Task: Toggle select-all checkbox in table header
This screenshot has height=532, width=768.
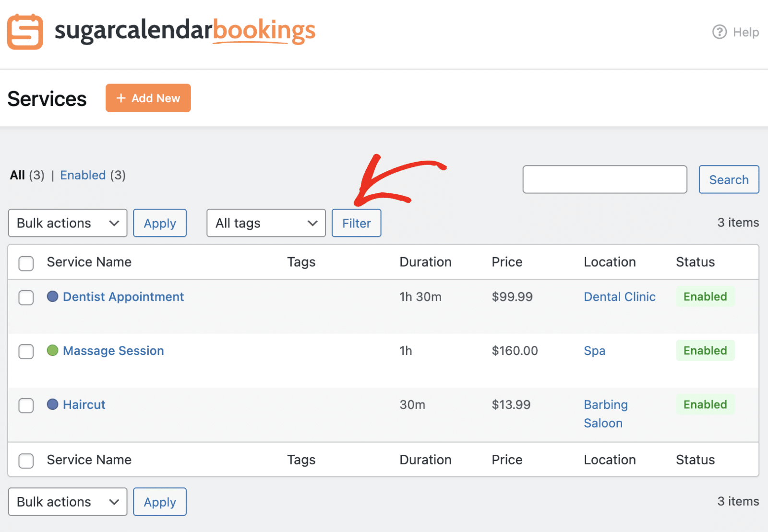Action: [x=26, y=263]
